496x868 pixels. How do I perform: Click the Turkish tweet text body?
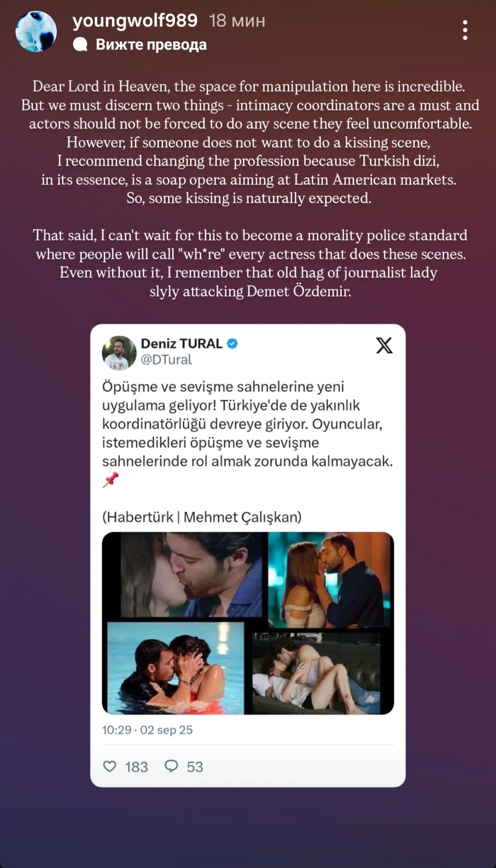(247, 424)
